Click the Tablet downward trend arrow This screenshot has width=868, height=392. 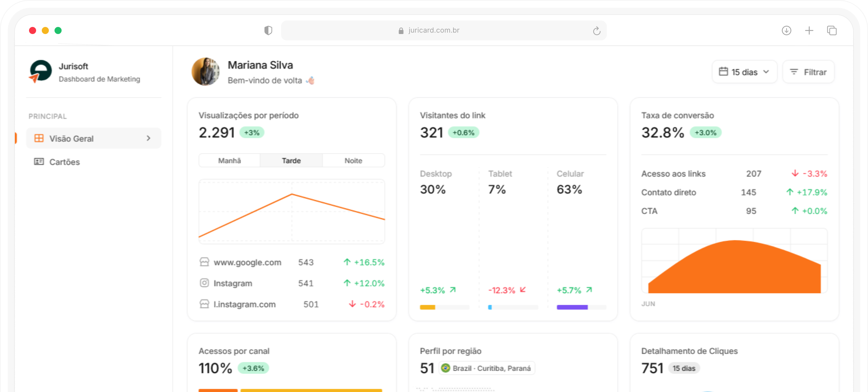pos(523,290)
